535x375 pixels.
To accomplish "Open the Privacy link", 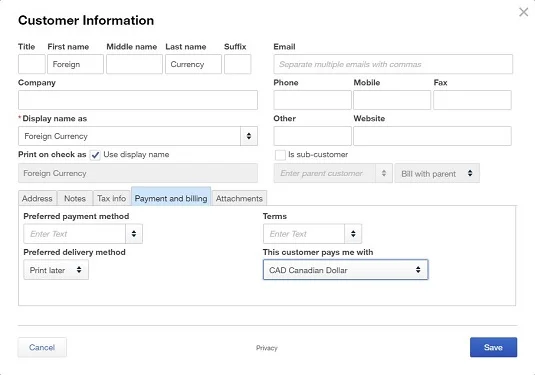I will coord(267,348).
